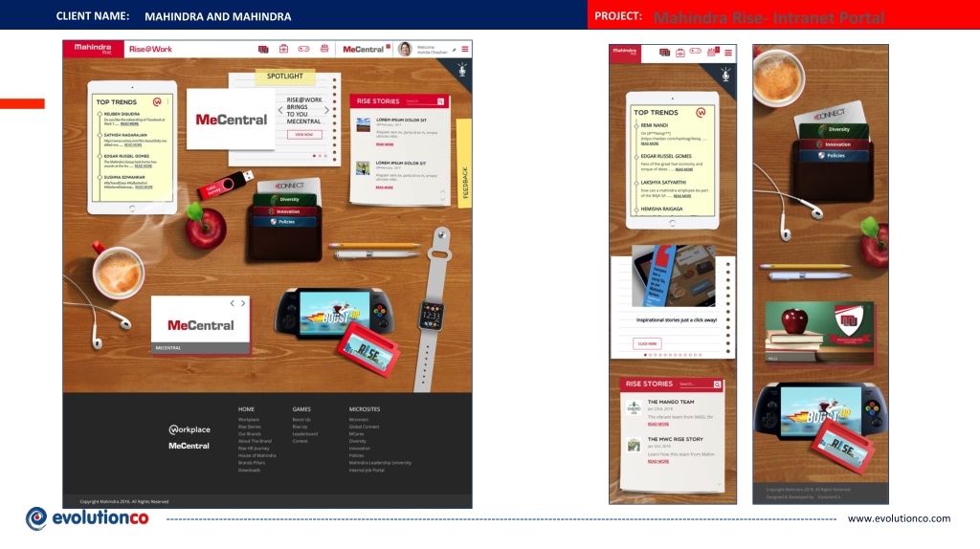Click Mahindra Rise logo in desktop header

coord(93,49)
